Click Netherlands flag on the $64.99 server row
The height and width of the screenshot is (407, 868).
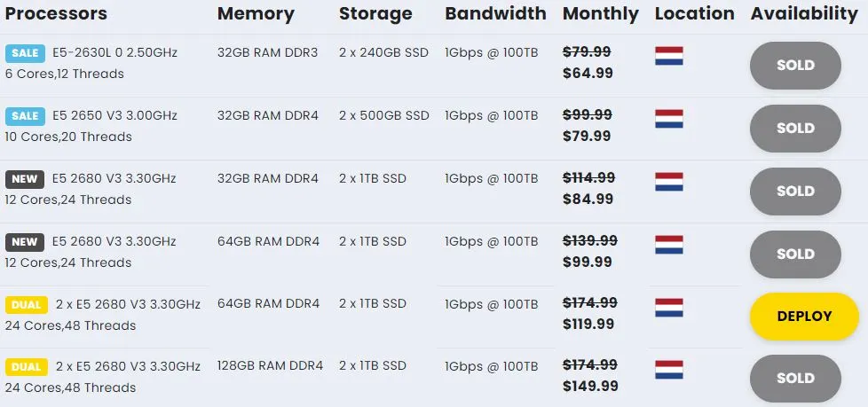668,56
